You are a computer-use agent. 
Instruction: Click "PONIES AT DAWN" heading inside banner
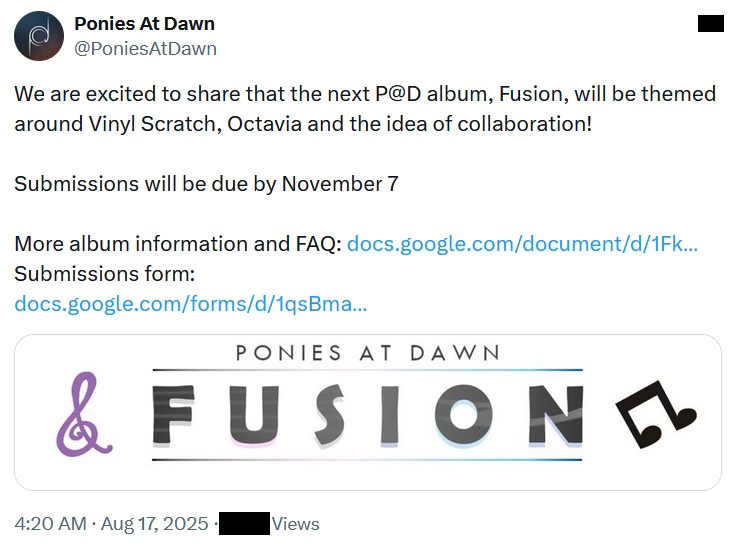tap(368, 352)
